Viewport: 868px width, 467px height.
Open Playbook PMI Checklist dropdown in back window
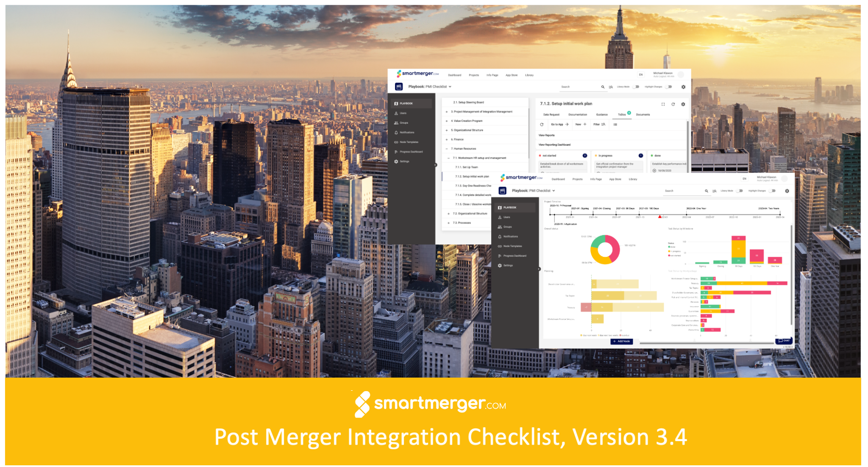coord(430,87)
